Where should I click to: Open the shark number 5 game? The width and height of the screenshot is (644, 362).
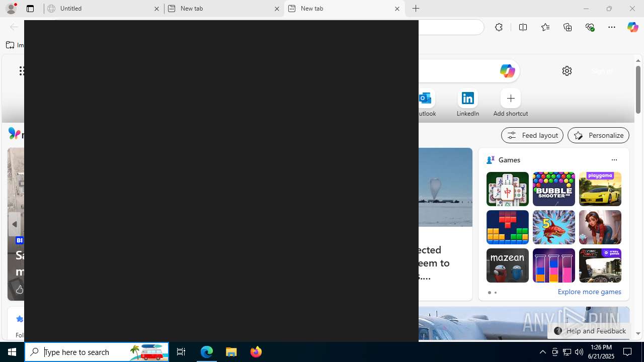tap(553, 227)
